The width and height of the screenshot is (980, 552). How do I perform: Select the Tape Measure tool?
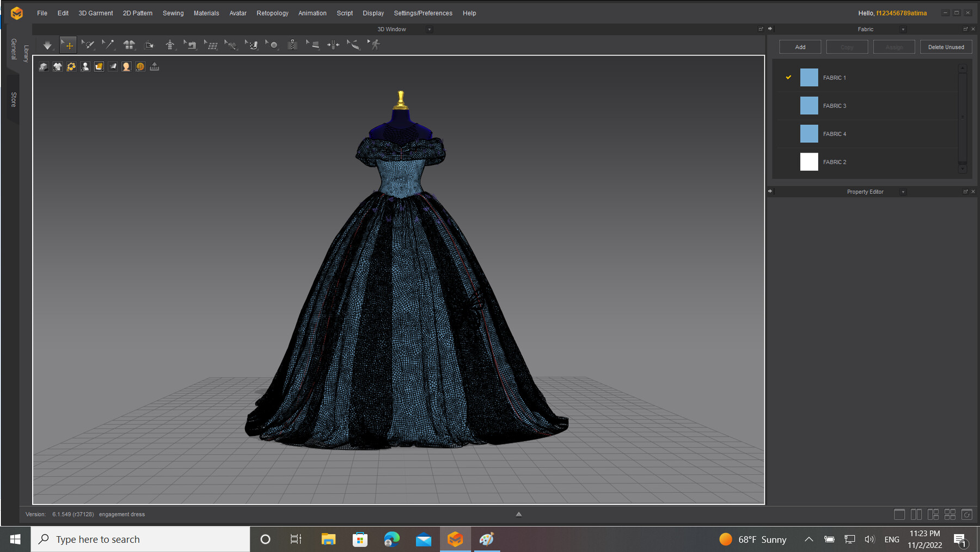pyautogui.click(x=353, y=45)
